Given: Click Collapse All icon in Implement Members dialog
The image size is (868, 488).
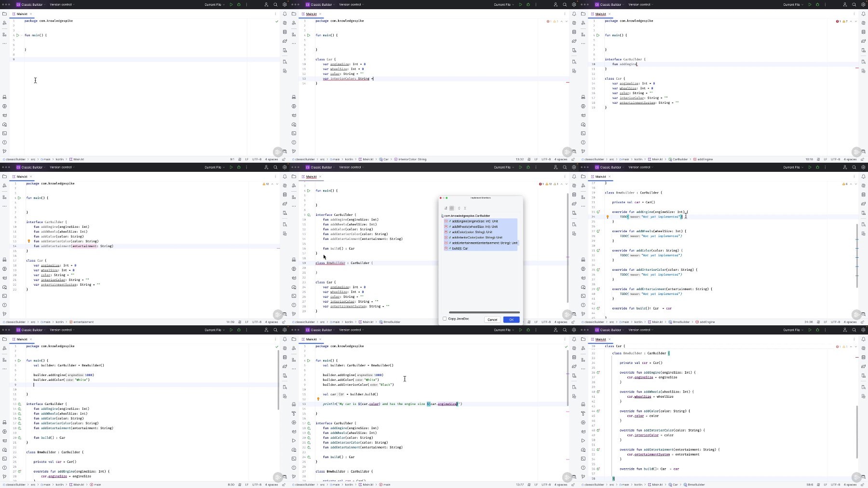Looking at the screenshot, I should (465, 208).
